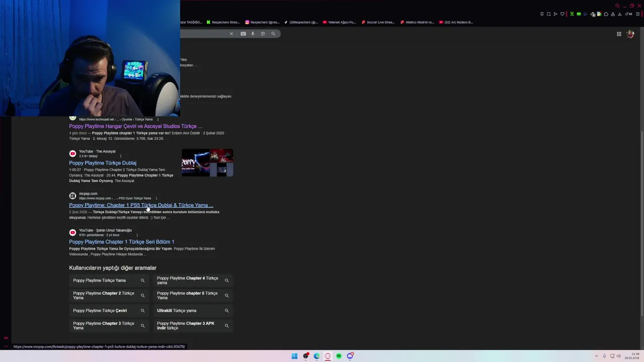
Task: Open Poppy Playtime Chapter 1 Türkçe Seri Bölüm 1
Action: tap(121, 242)
